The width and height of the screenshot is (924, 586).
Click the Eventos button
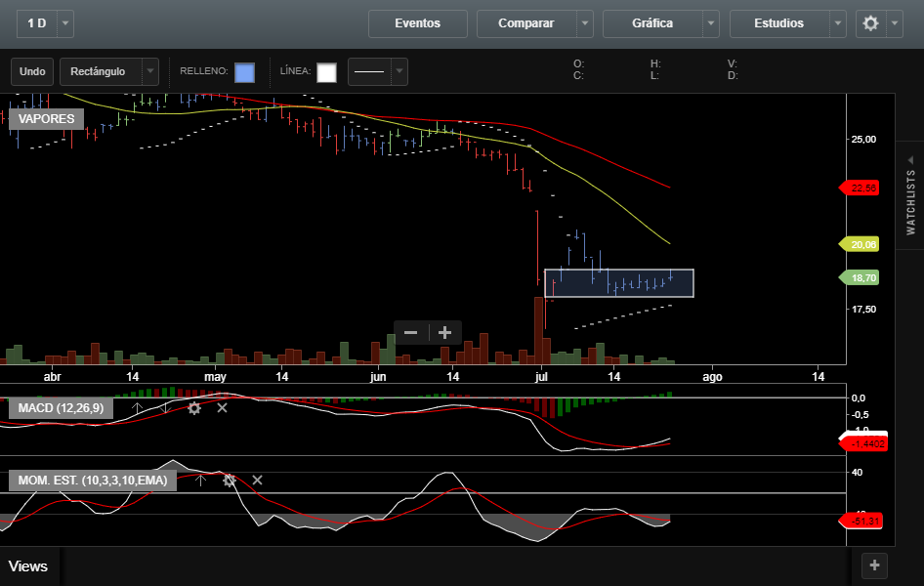(417, 23)
